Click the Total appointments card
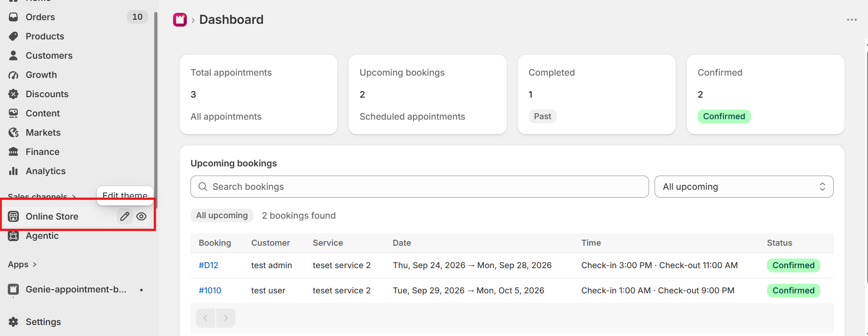 (258, 94)
